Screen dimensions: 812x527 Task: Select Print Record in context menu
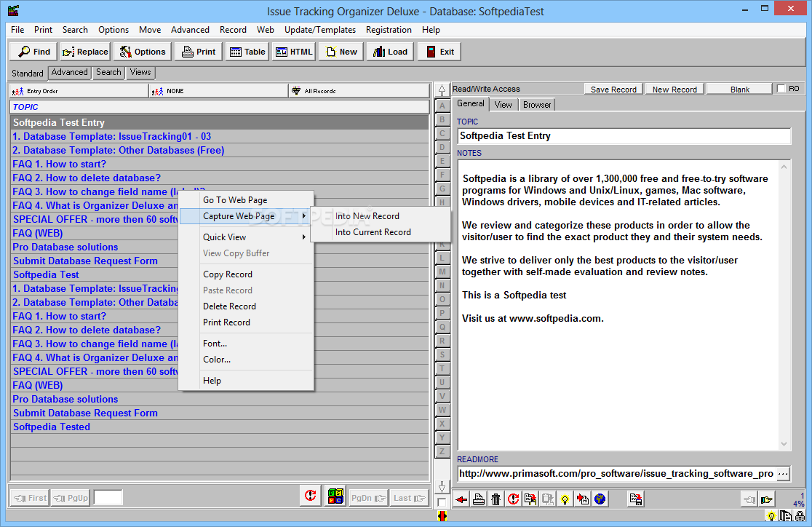(x=247, y=322)
